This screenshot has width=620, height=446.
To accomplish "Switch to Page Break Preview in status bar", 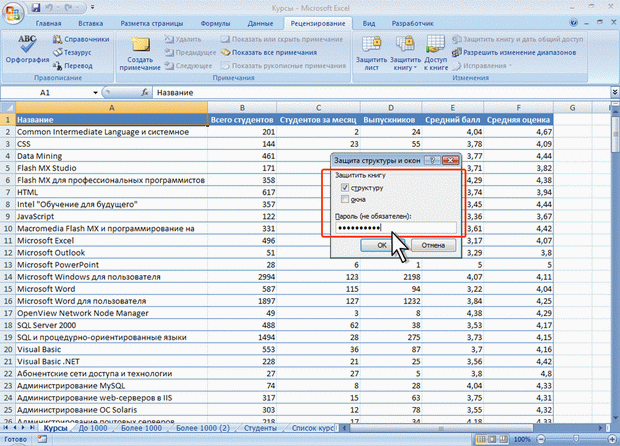I will (503, 439).
